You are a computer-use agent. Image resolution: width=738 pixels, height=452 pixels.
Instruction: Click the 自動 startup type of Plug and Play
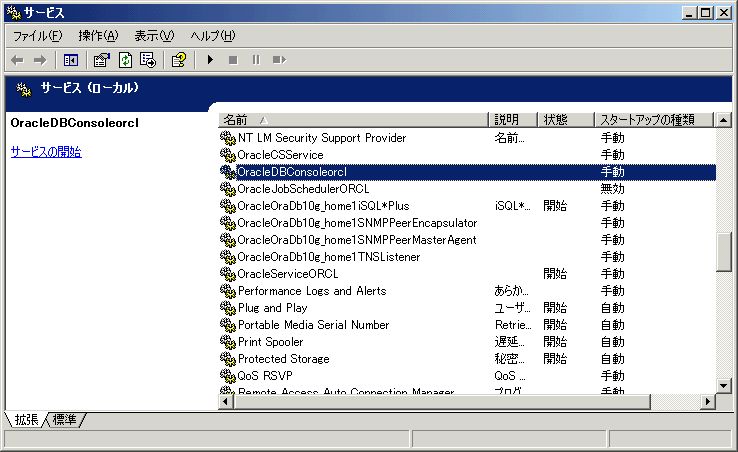pyautogui.click(x=612, y=308)
